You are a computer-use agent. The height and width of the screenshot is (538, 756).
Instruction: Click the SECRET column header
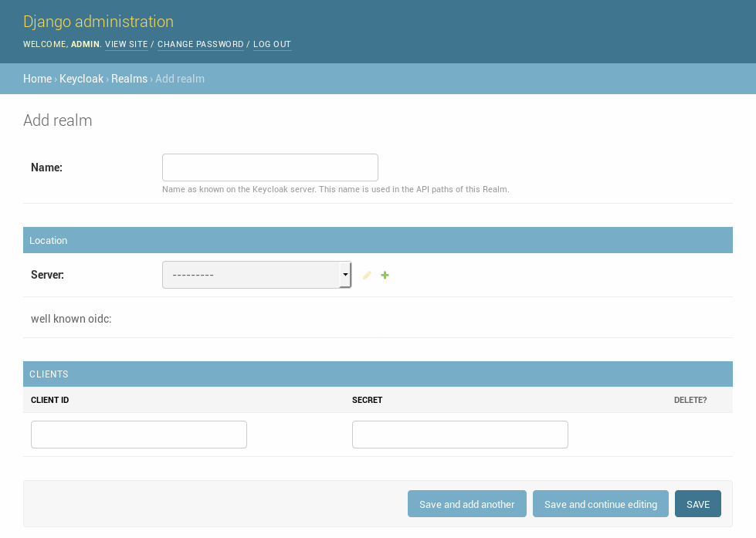pos(367,400)
